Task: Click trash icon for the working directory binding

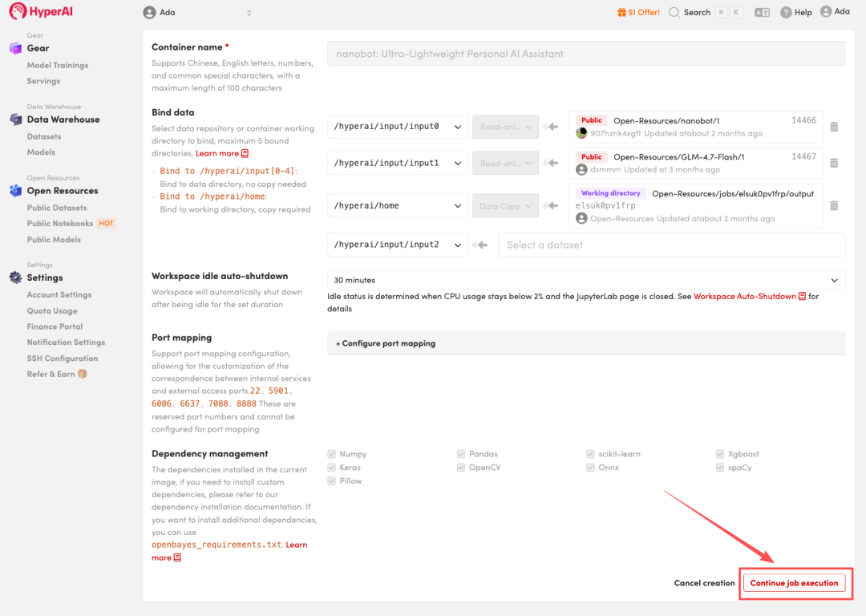Action: [x=834, y=205]
